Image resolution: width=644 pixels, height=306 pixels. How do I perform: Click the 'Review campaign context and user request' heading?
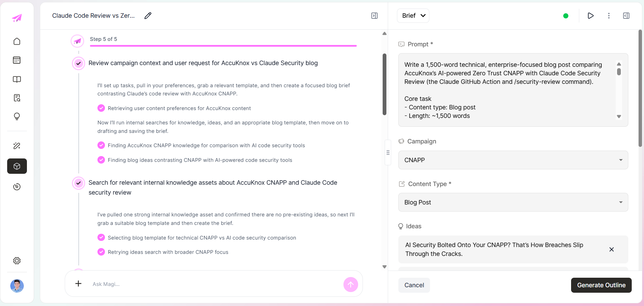203,63
